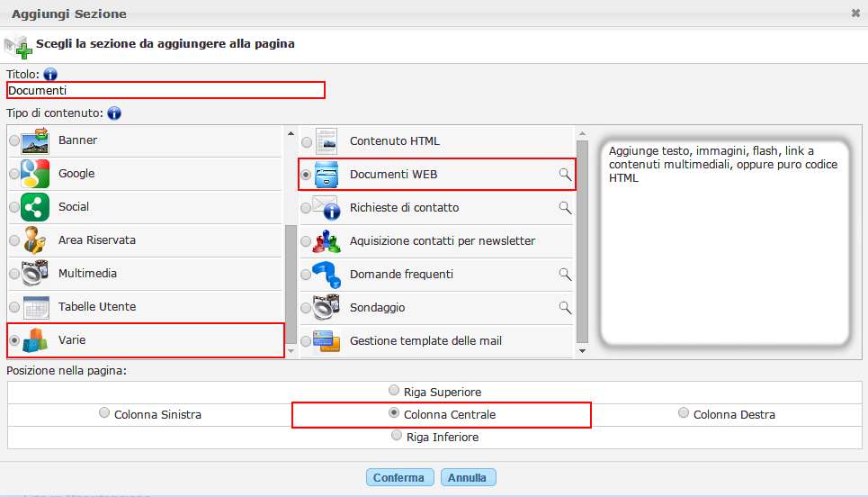Select the Banner radio button
The height and width of the screenshot is (497, 868).
[x=13, y=140]
